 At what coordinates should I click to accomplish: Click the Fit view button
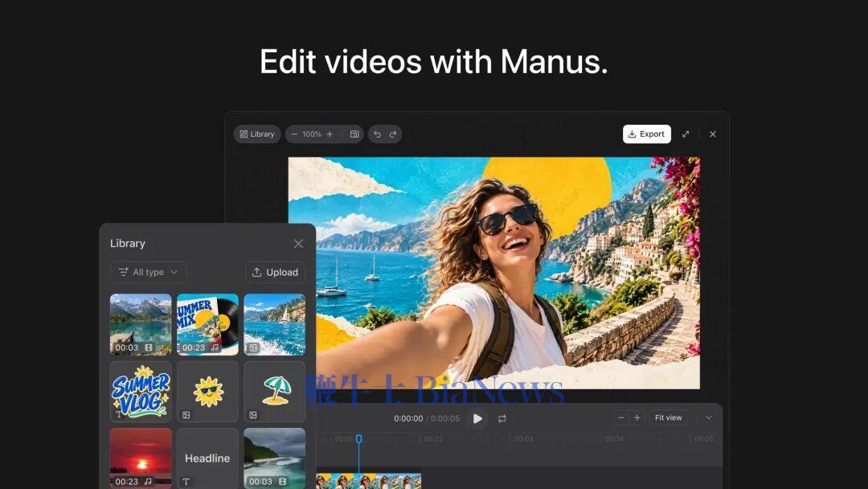[x=668, y=417]
